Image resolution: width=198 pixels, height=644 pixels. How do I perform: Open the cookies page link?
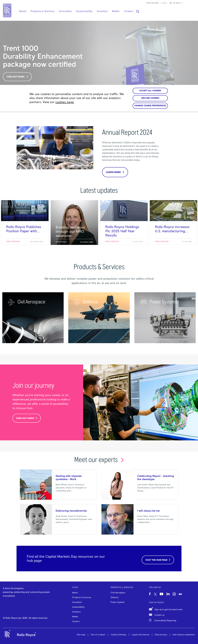click(x=65, y=102)
